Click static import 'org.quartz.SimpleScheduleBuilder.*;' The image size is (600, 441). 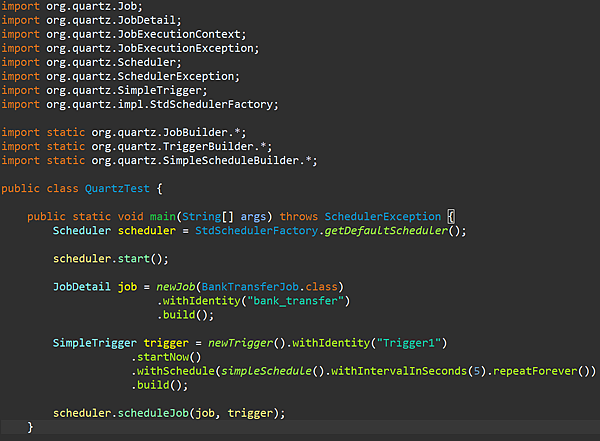(204, 160)
